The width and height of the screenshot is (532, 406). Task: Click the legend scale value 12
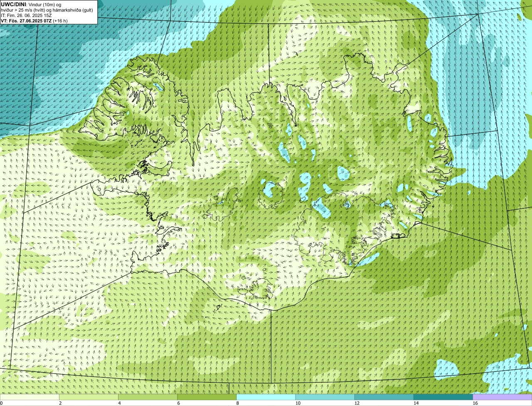pyautogui.click(x=357, y=403)
